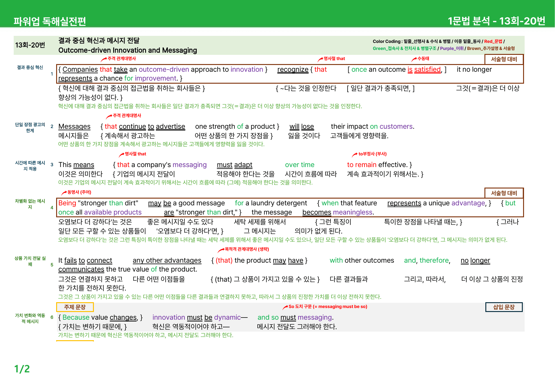Viewport: 555px width, 392px height.
Task: Click the '삽입 문장' label box
Action: [x=504, y=307]
